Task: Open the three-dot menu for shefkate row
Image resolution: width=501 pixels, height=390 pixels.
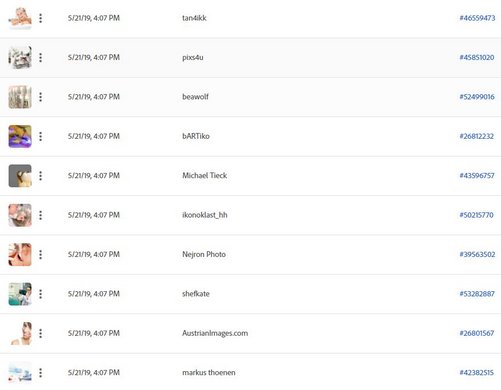Action: (x=40, y=294)
